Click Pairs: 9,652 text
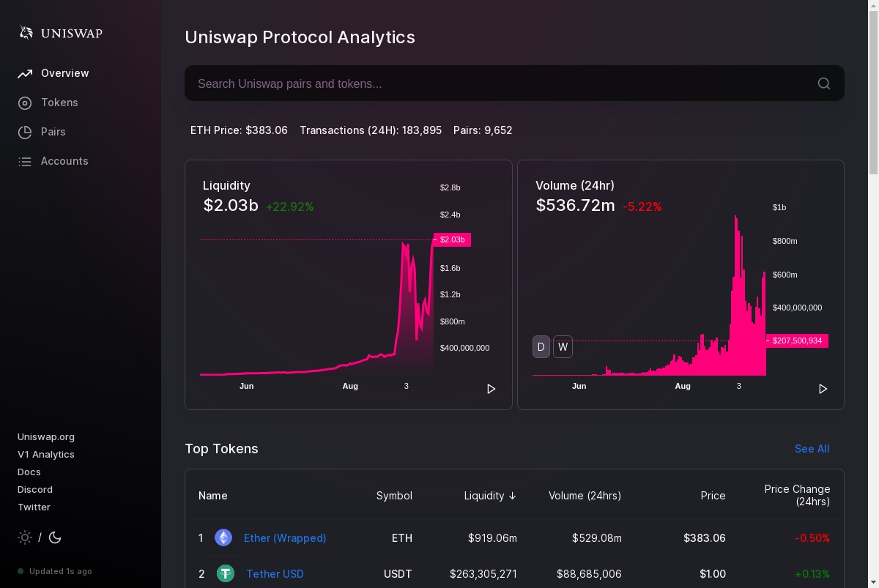Viewport: 879px width, 588px height. tap(483, 130)
